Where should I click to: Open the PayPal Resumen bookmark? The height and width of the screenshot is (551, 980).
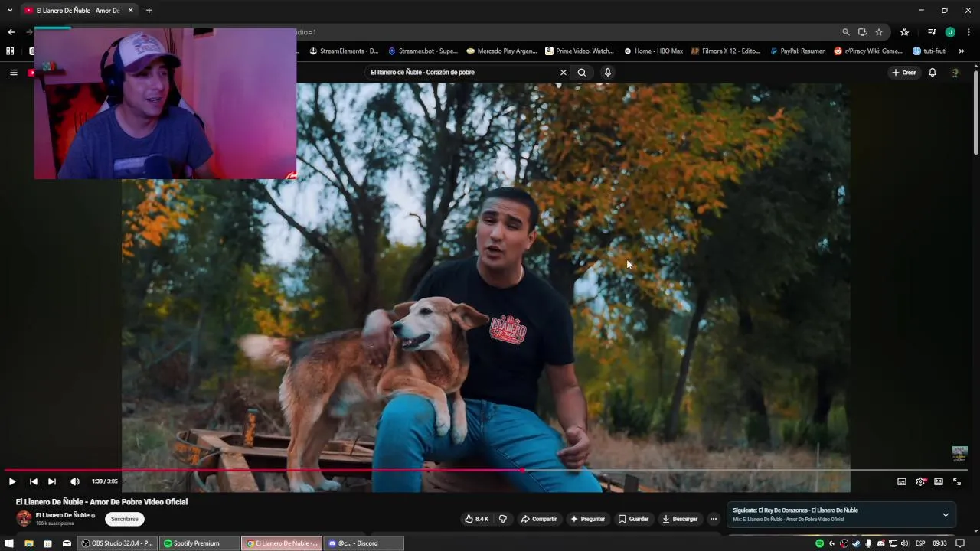point(798,51)
